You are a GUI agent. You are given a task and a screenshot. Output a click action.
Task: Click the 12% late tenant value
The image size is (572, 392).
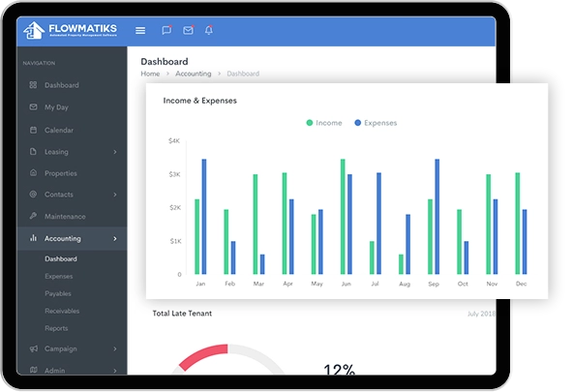point(340,369)
